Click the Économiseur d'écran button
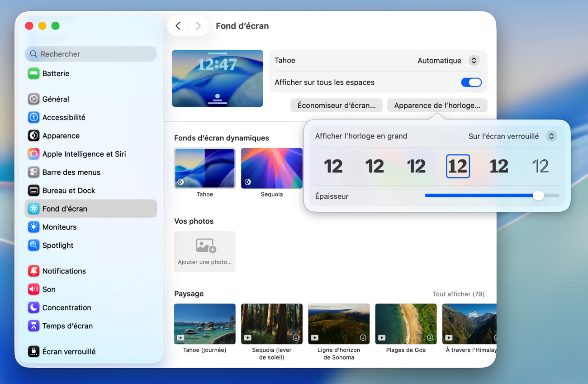Image resolution: width=588 pixels, height=384 pixels. click(x=336, y=106)
